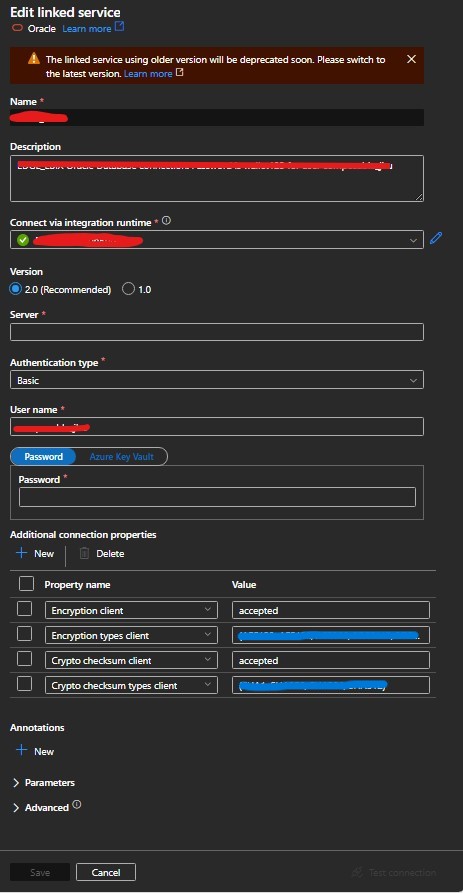Click the Save button
Image resolution: width=463 pixels, height=893 pixels.
click(x=40, y=872)
